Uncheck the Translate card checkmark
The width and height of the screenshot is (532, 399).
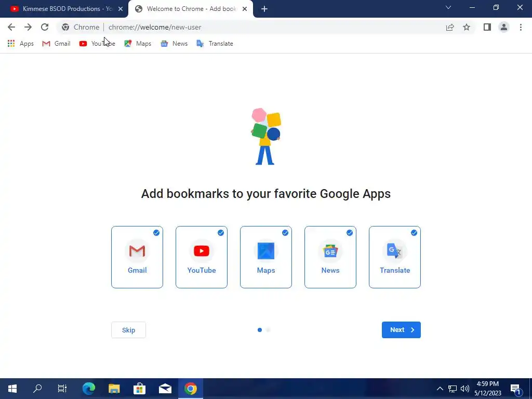tap(414, 233)
